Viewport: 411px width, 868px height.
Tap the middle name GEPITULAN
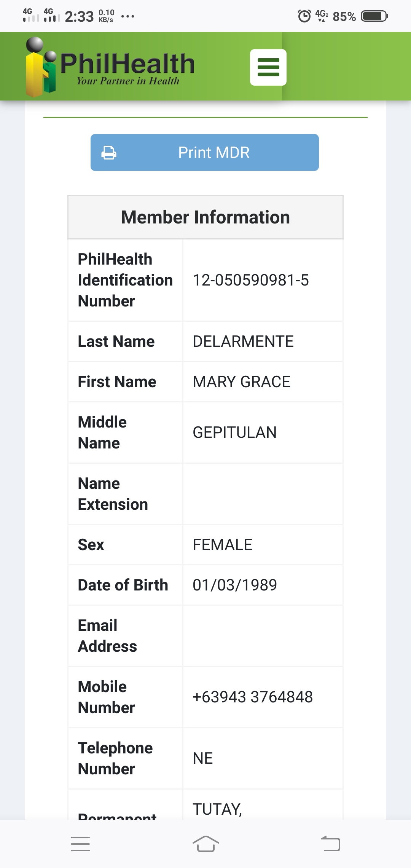coord(235,432)
